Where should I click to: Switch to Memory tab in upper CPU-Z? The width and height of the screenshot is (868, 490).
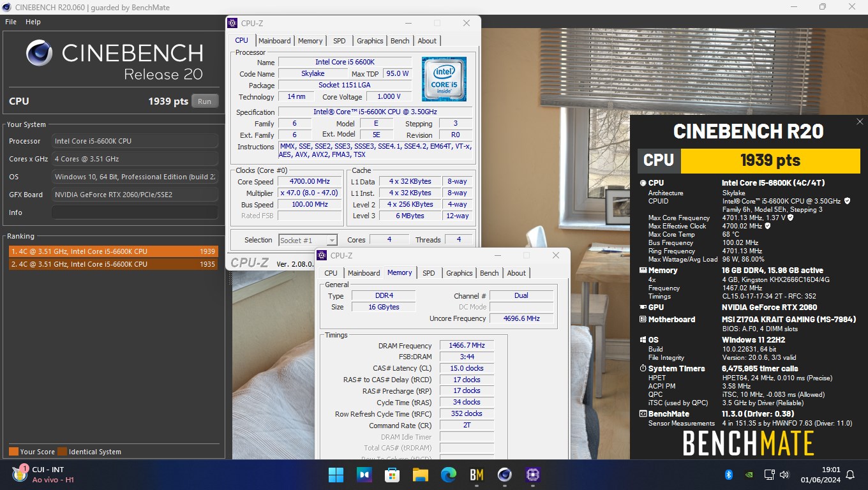(310, 41)
